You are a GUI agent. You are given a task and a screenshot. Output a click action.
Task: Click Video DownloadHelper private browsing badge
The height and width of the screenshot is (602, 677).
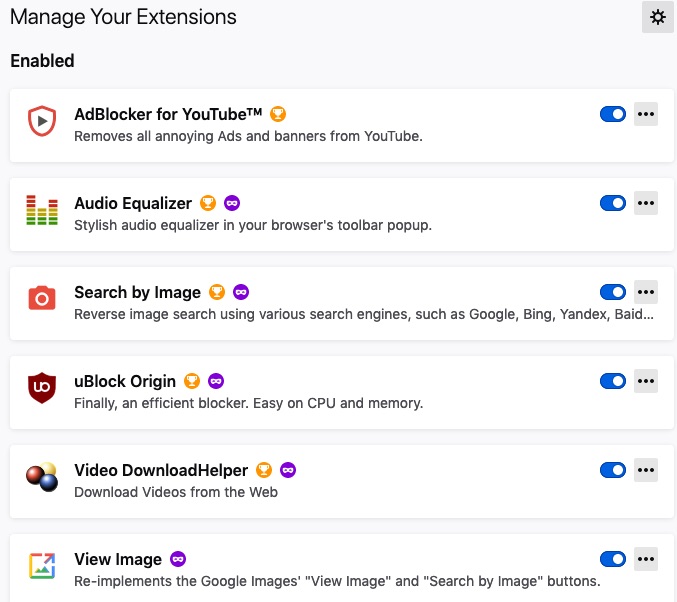(288, 470)
